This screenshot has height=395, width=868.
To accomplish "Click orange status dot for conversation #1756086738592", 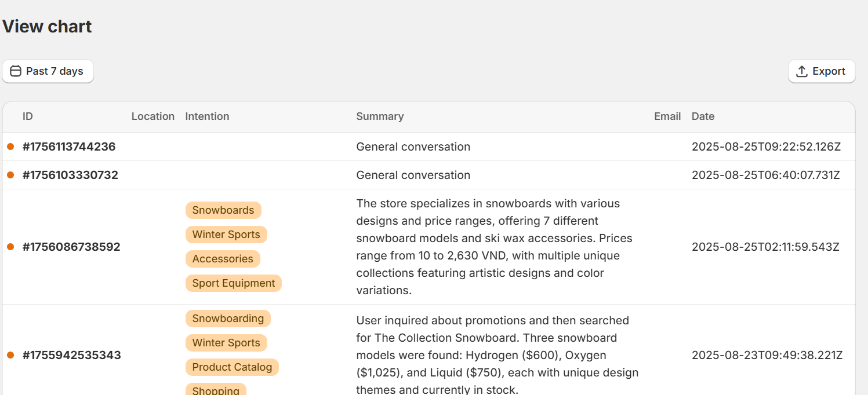I will pos(10,247).
